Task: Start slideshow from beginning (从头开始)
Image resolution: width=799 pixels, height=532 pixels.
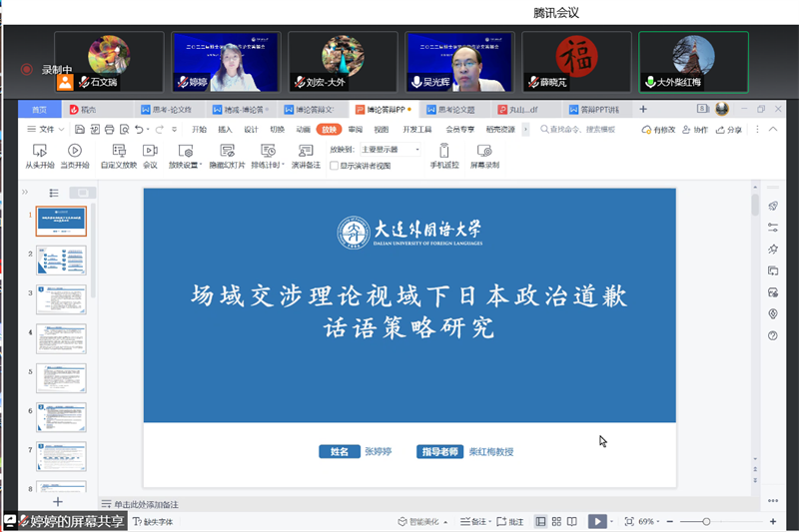Action: 42,155
